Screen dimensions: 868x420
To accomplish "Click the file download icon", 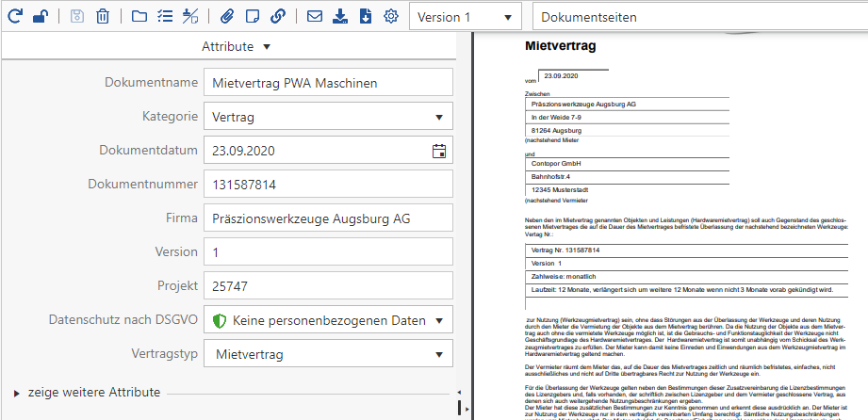I will (366, 17).
